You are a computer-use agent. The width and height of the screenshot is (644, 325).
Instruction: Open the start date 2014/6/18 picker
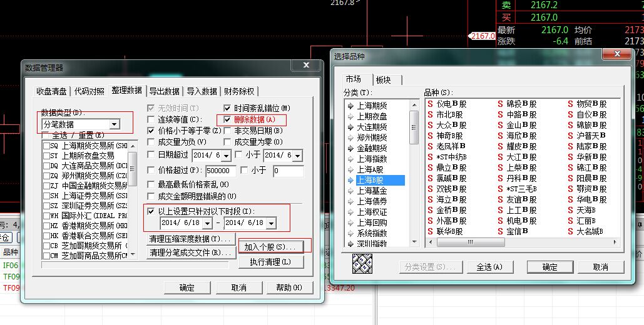pos(208,223)
